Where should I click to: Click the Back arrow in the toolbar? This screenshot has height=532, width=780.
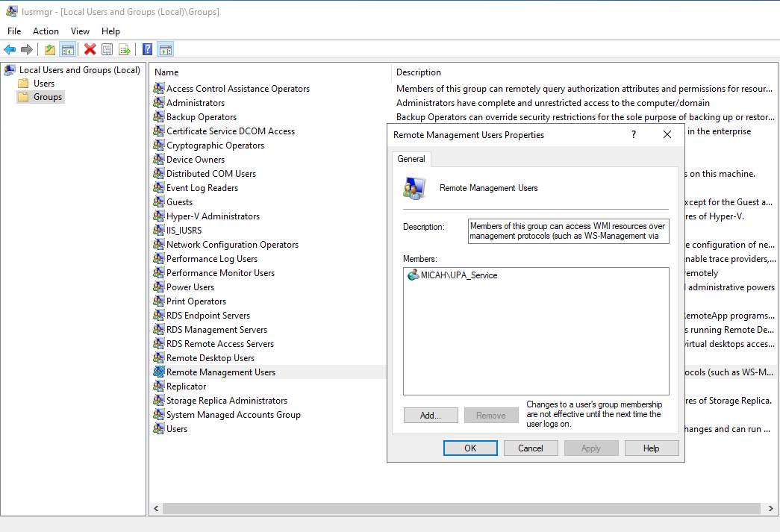coord(10,50)
